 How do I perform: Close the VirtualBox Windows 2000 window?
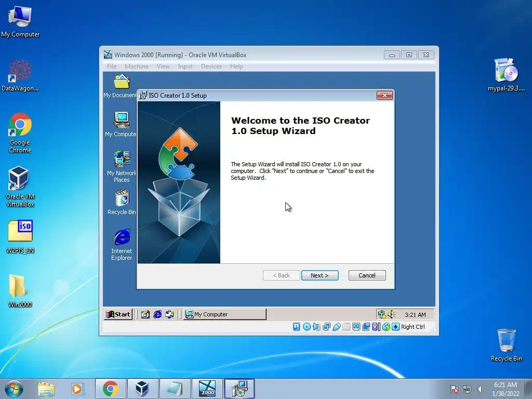click(x=427, y=55)
